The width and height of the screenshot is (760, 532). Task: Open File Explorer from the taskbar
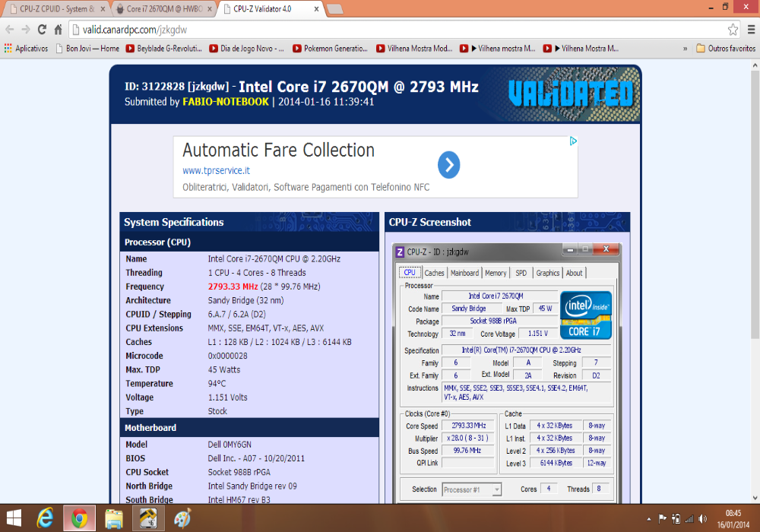(114, 518)
